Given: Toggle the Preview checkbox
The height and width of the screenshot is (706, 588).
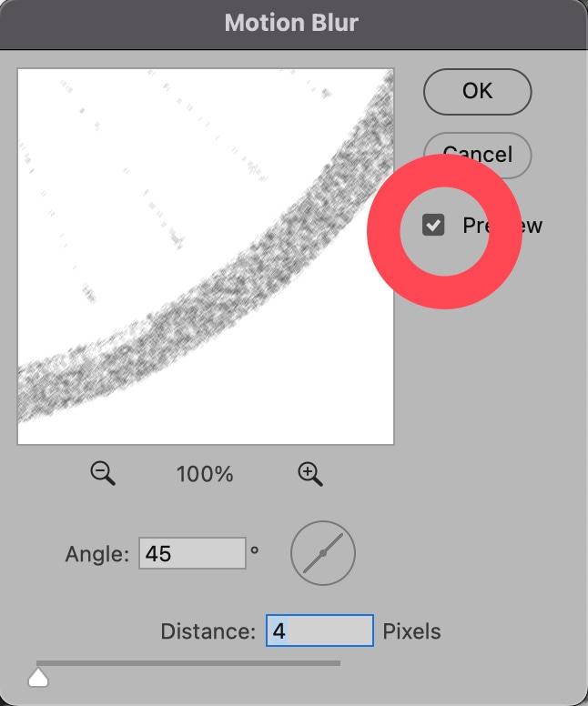Looking at the screenshot, I should pyautogui.click(x=433, y=226).
